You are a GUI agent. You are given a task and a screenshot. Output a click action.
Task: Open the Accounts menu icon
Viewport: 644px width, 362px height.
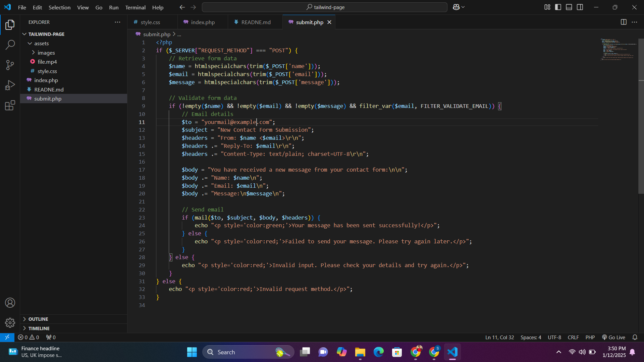pyautogui.click(x=10, y=303)
